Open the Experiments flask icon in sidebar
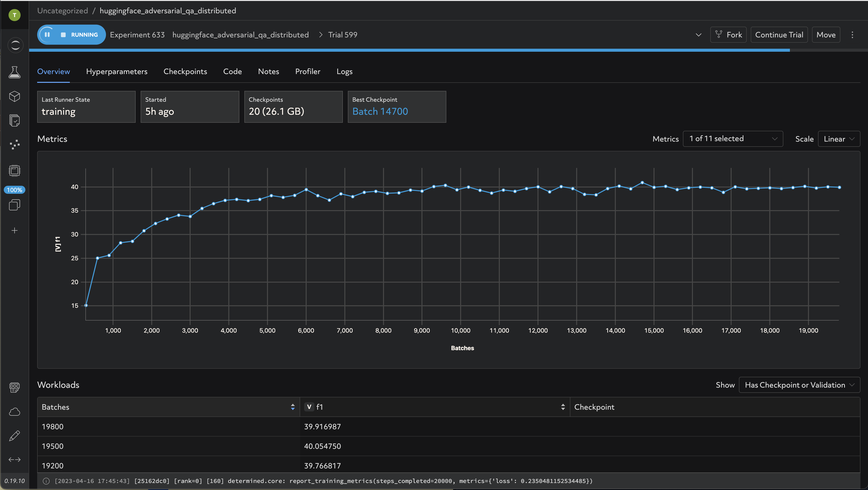Viewport: 868px width, 490px height. point(15,72)
